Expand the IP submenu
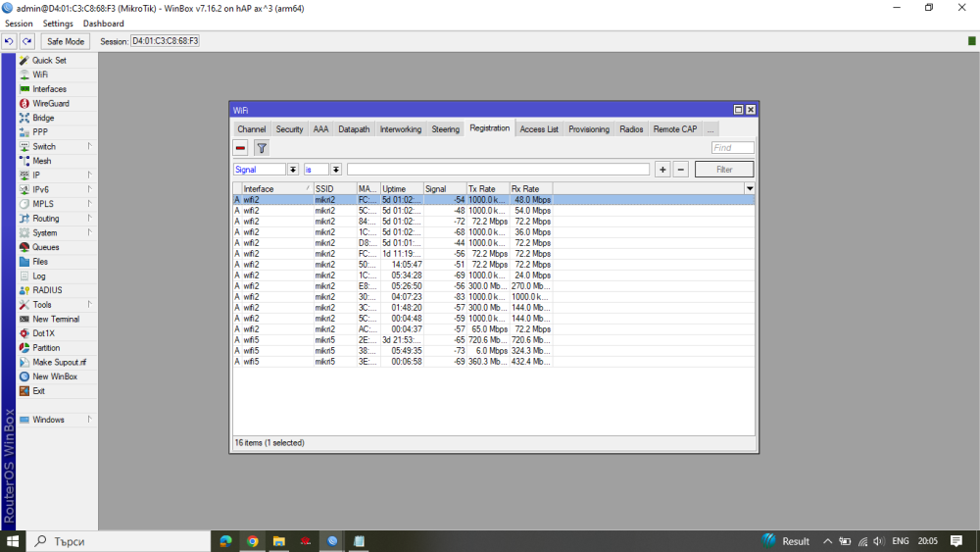 pyautogui.click(x=36, y=176)
